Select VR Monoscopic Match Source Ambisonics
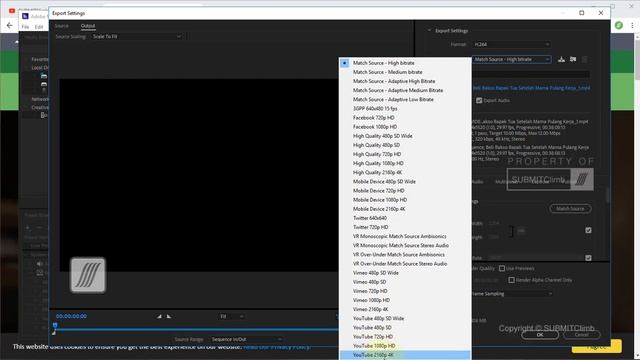Image resolution: width=640 pixels, height=360 pixels. 405,236
